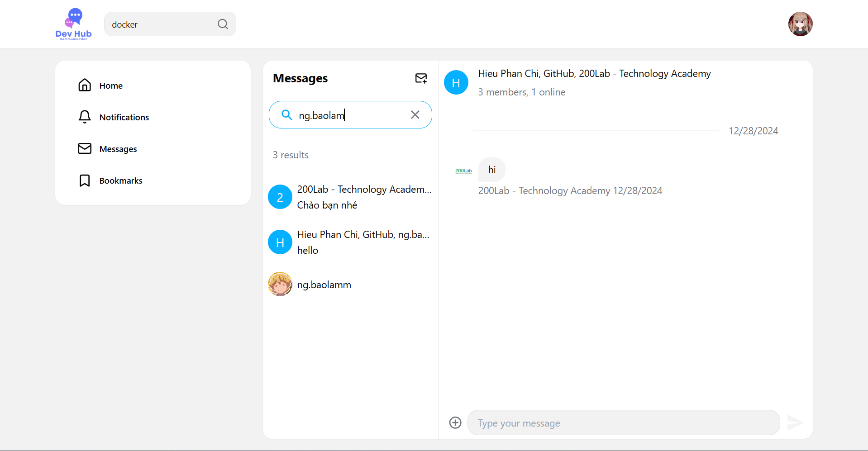Click 'H' avatar of Hieu Phan Chi result
This screenshot has width=868, height=451.
coord(280,242)
